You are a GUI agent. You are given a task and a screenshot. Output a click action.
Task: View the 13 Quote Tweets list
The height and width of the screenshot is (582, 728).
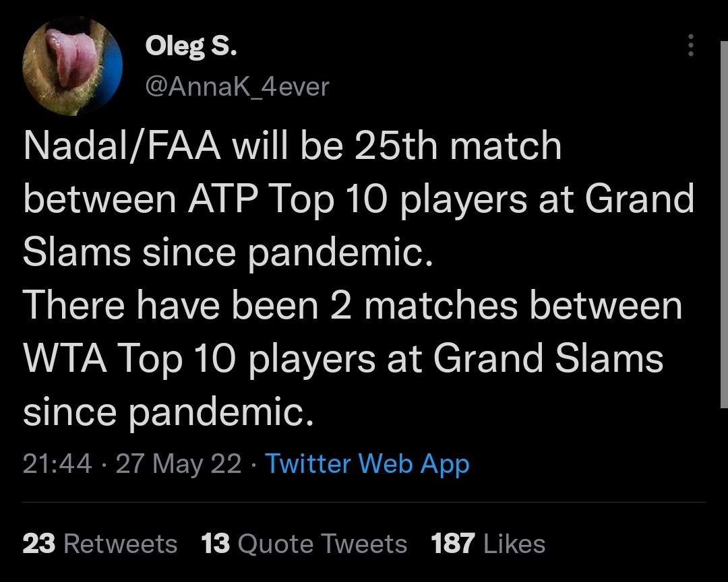[304, 544]
